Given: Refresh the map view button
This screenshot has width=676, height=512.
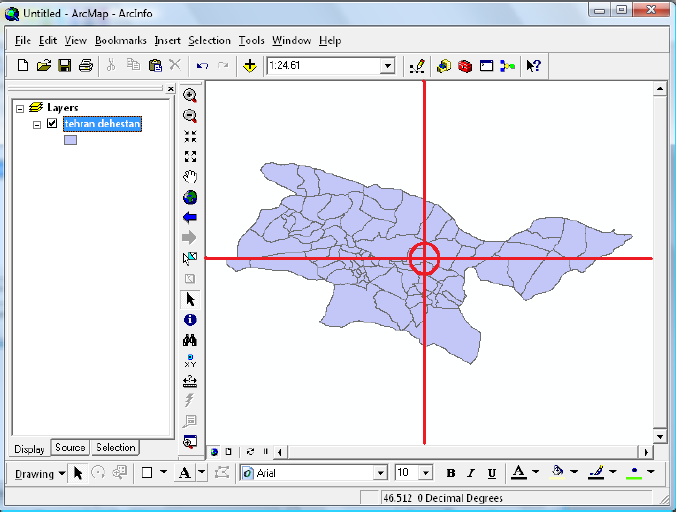Looking at the screenshot, I should [250, 452].
